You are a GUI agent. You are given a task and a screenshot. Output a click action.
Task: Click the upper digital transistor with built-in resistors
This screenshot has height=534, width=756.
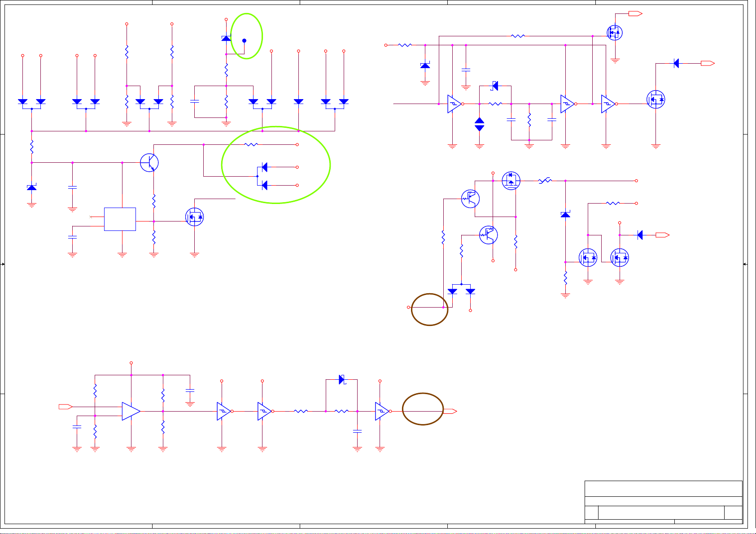point(470,199)
